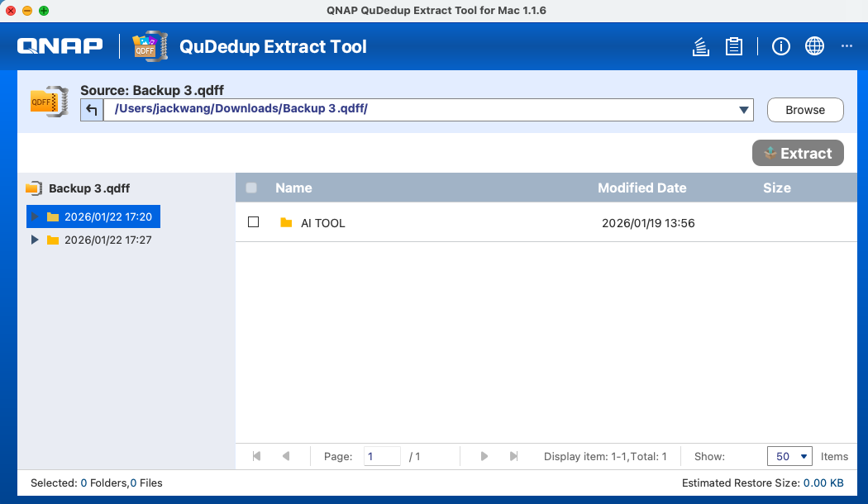Toggle the select-all checkbox in header
Screen dimensions: 868x504
pos(251,188)
